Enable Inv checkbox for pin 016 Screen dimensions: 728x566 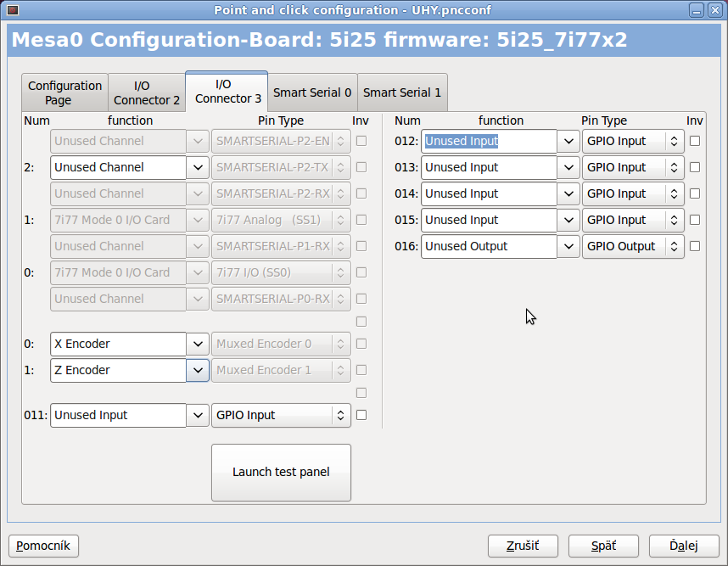point(695,246)
